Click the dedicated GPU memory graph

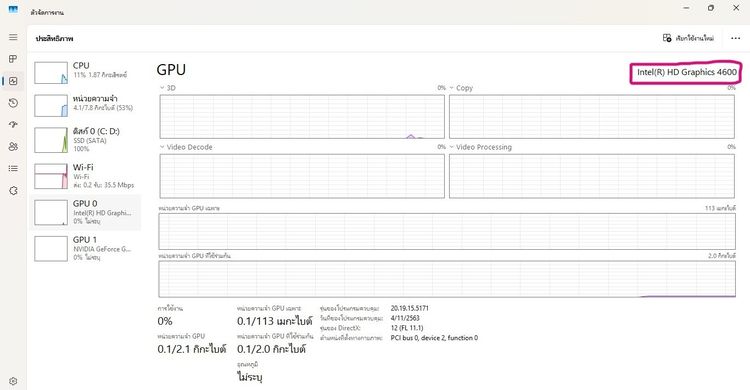click(x=447, y=232)
